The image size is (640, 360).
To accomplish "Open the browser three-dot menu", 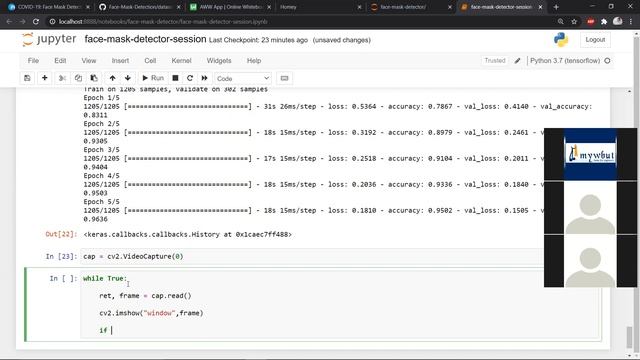I will pos(631,22).
